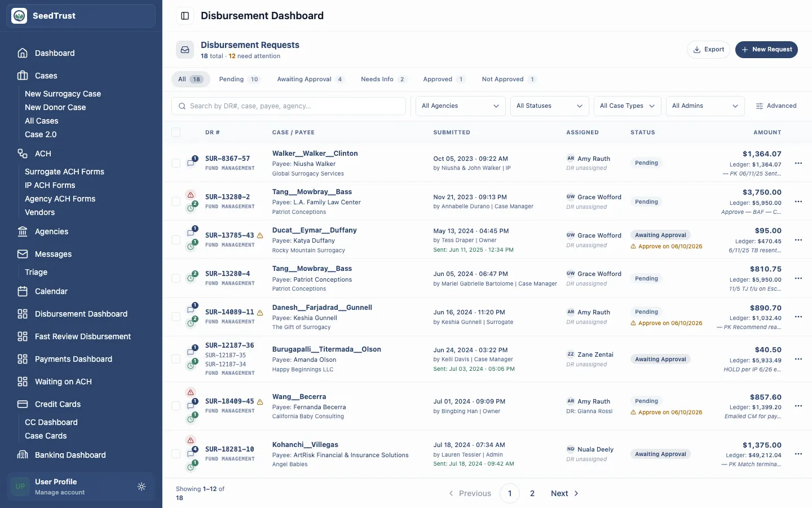
Task: Click the inbox icon beside Disbursement Requests
Action: pyautogui.click(x=185, y=50)
